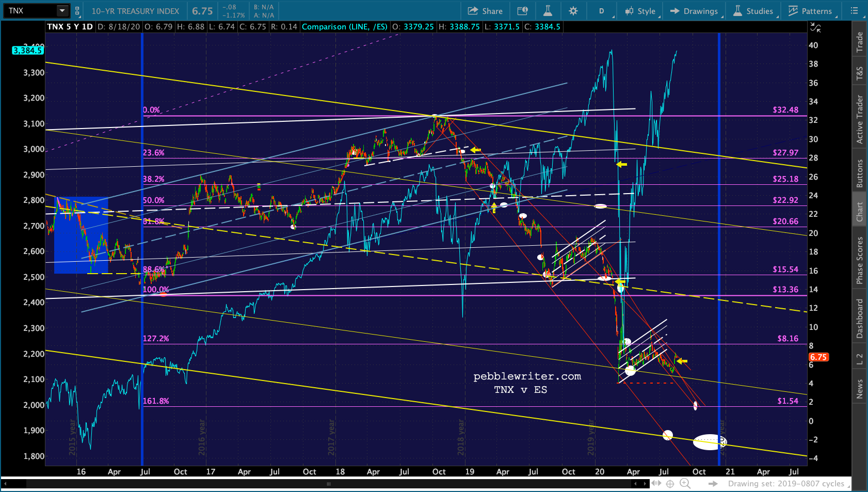Click the Drawings arrow tool icon

pyautogui.click(x=674, y=11)
